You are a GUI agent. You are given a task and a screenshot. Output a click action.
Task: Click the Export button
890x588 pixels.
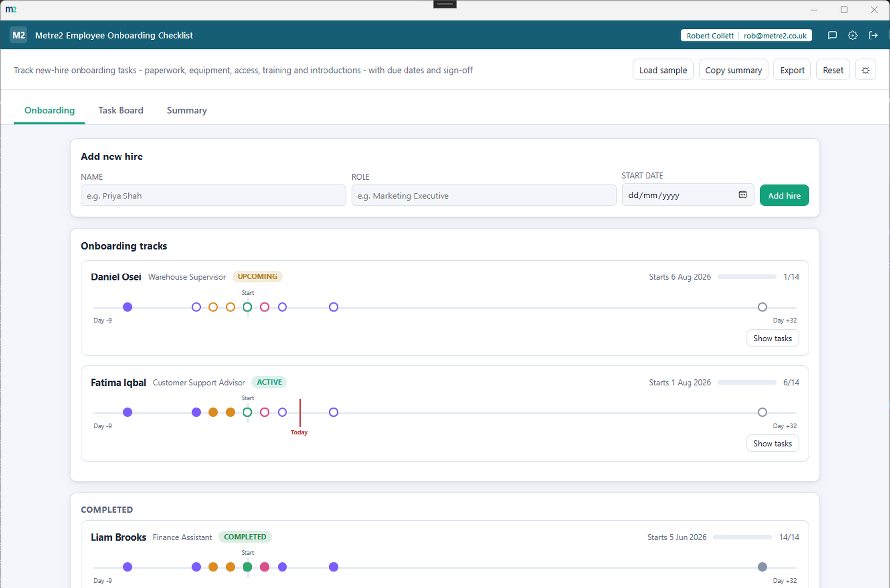pyautogui.click(x=792, y=70)
